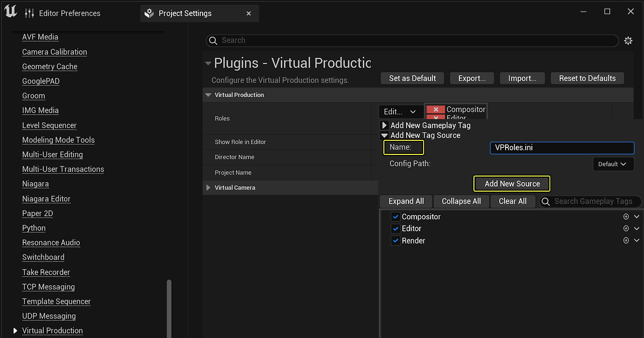Collapse the Virtual Production category header

pos(208,95)
